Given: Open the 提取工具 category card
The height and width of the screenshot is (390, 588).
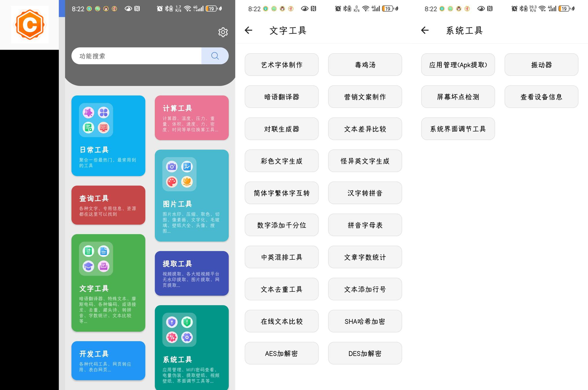Looking at the screenshot, I should [191, 273].
